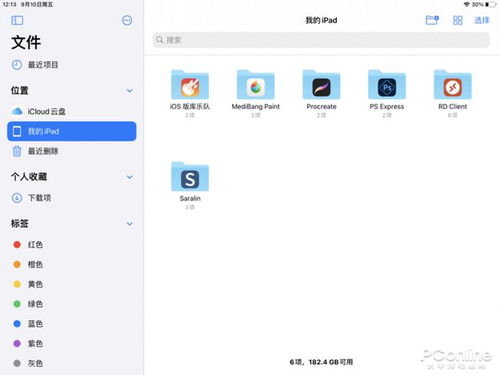This screenshot has height=375, width=499.
Task: Toggle the sidebar panel icon
Action: point(17,20)
